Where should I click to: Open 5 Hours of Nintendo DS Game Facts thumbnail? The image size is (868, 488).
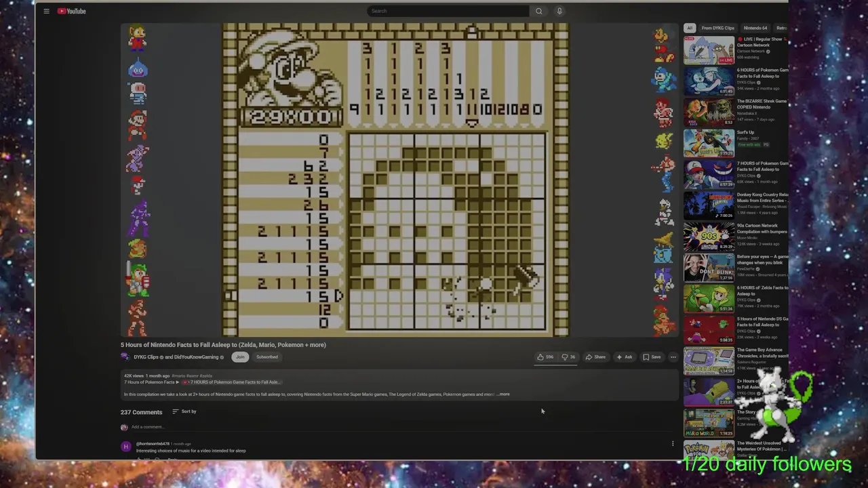pyautogui.click(x=709, y=331)
